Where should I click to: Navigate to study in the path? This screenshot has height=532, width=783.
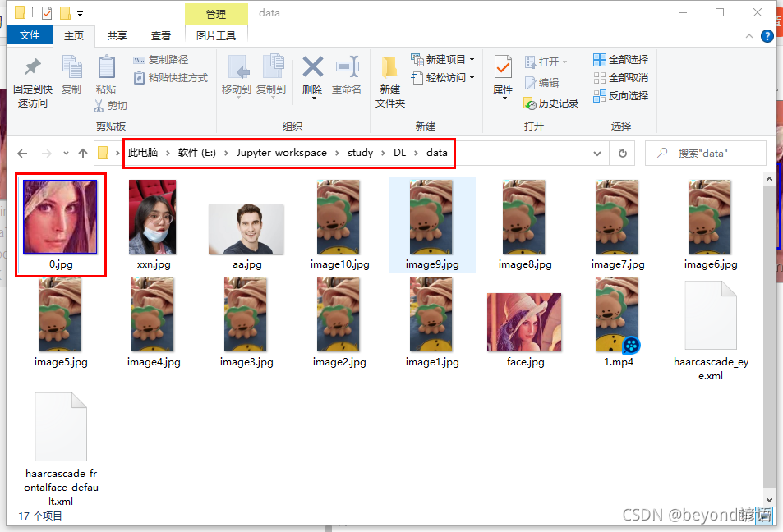pos(360,153)
